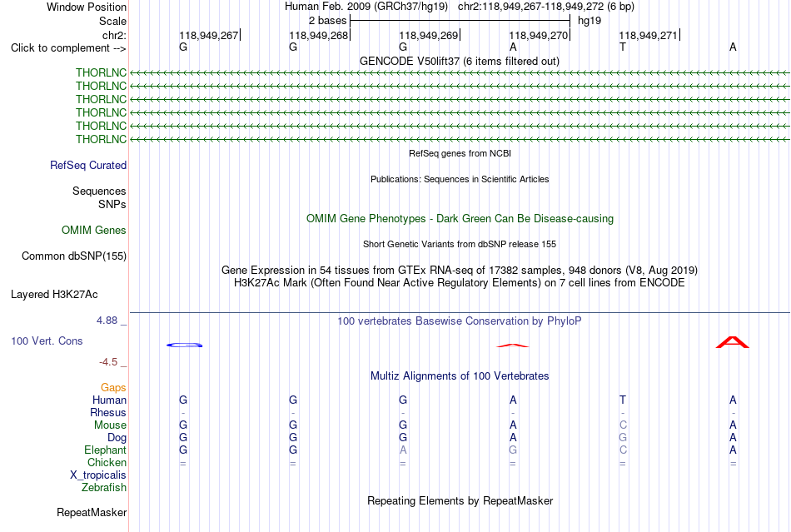Open '100 vertebrates Basewise Conservation by PhyloP' title

coord(460,321)
